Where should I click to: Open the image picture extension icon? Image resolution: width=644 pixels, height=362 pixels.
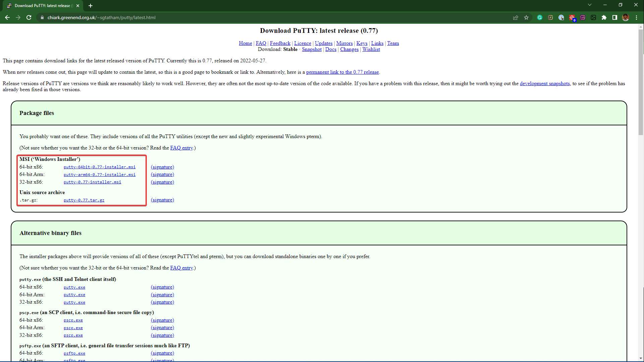(593, 17)
